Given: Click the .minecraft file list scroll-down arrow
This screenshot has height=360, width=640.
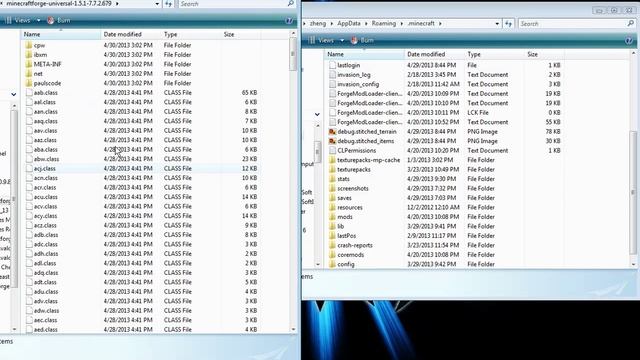Looking at the screenshot, I should pyautogui.click(x=633, y=264).
